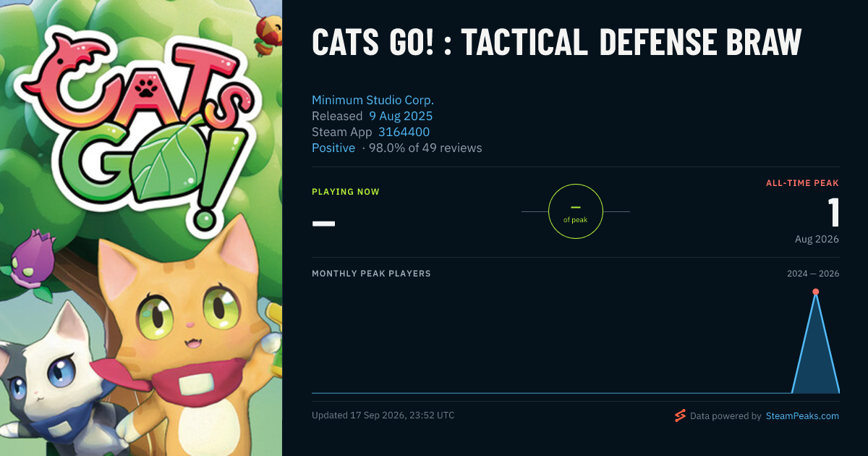
Task: Click the Positive review rating
Action: tap(333, 148)
